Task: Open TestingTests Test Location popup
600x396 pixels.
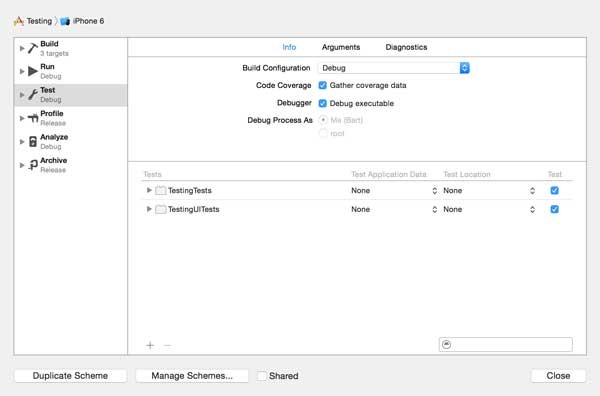Action: click(x=489, y=191)
